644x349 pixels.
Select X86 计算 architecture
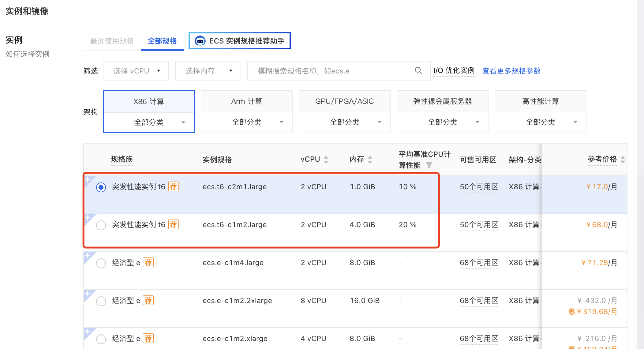149,101
